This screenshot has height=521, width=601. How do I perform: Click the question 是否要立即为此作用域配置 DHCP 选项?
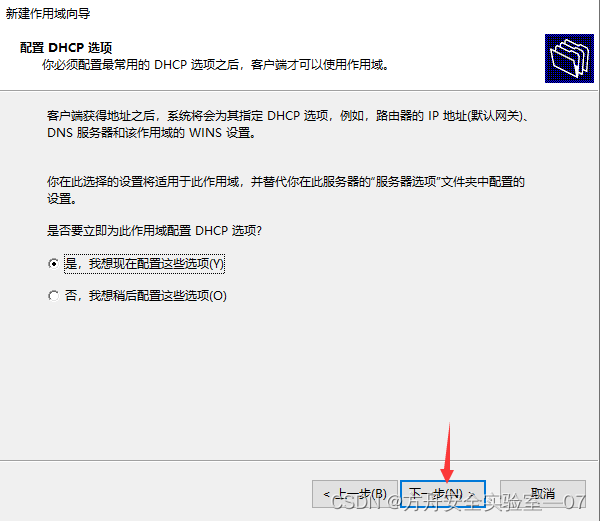pyautogui.click(x=154, y=230)
